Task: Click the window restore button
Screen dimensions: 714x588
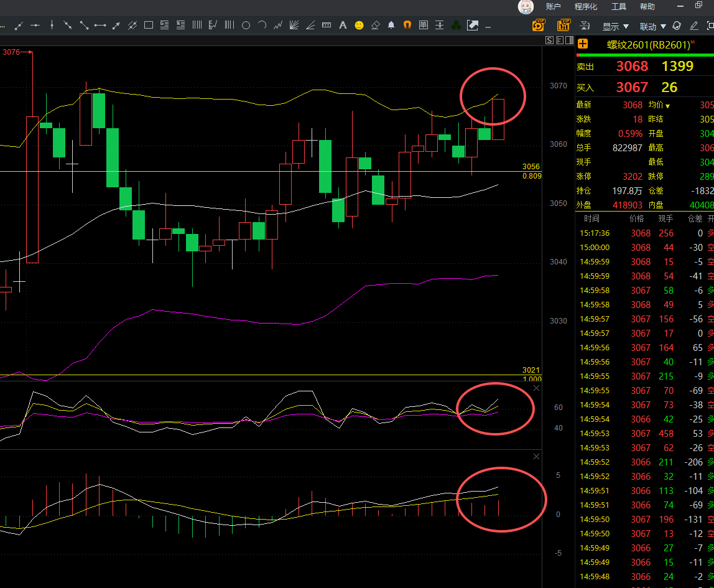Action: pyautogui.click(x=698, y=6)
